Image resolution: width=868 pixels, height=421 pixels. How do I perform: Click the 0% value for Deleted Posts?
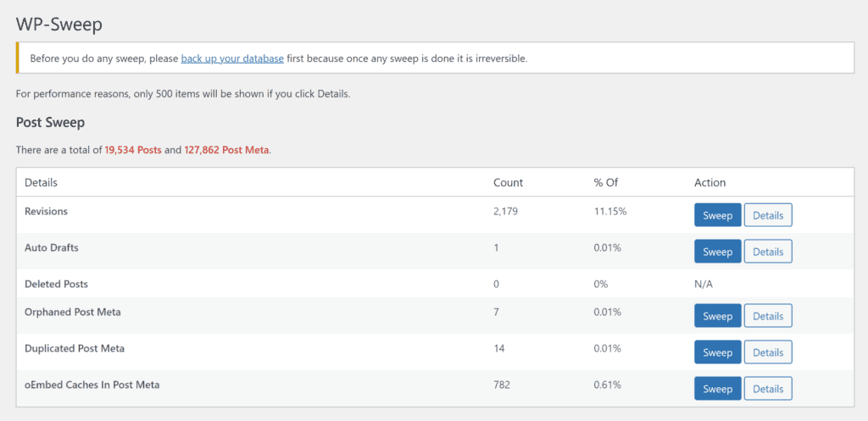601,284
